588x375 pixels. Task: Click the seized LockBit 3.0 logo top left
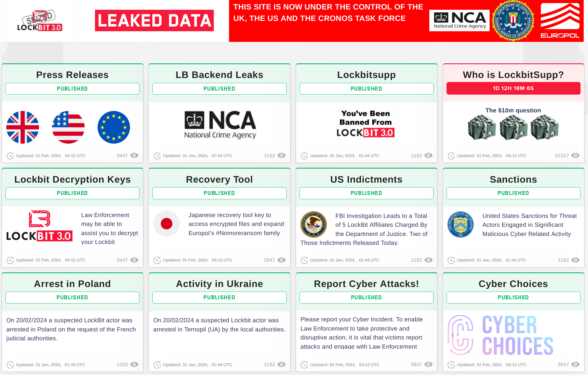tap(39, 20)
